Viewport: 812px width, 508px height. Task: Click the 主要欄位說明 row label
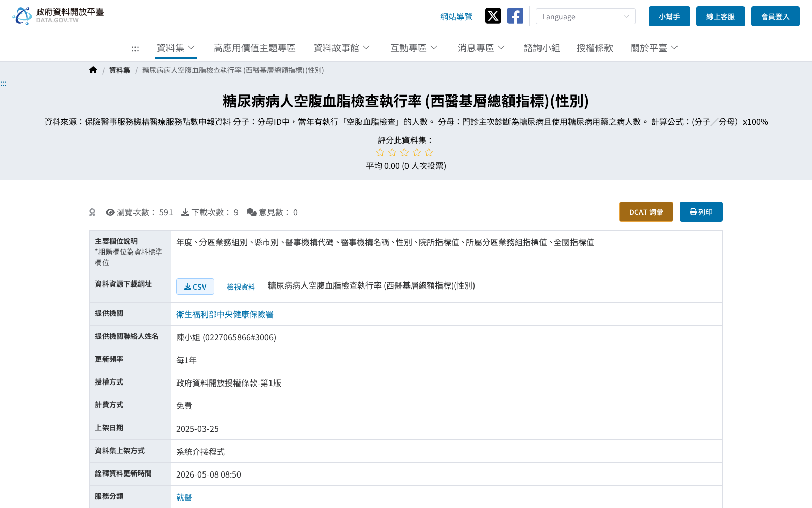[116, 241]
